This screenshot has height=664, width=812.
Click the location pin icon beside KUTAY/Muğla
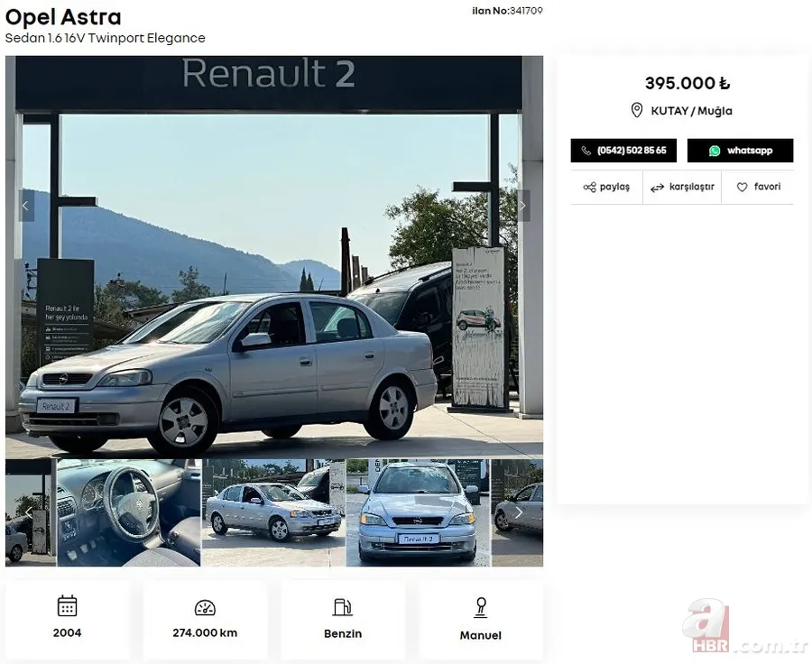tap(639, 110)
